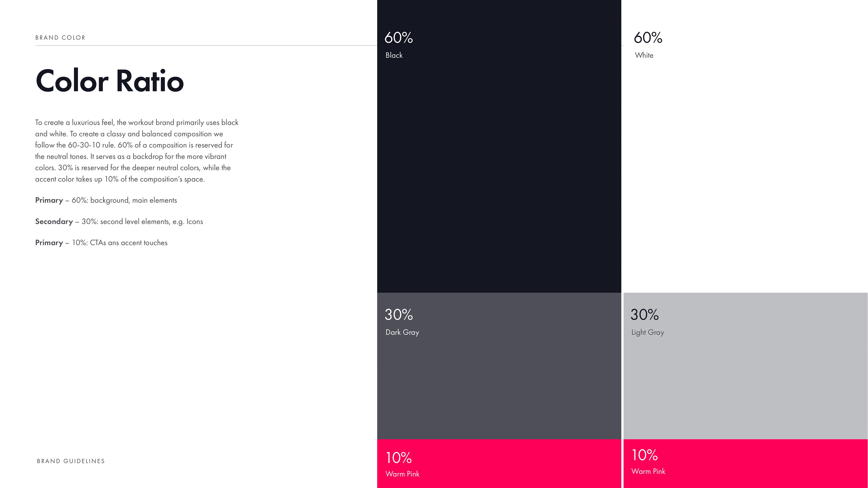Click the Secondary 30% second level line

pyautogui.click(x=119, y=222)
